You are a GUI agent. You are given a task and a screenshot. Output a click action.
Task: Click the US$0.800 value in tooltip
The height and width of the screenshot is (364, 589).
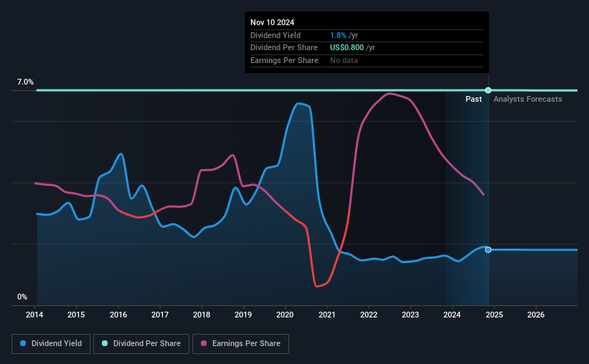click(x=347, y=48)
